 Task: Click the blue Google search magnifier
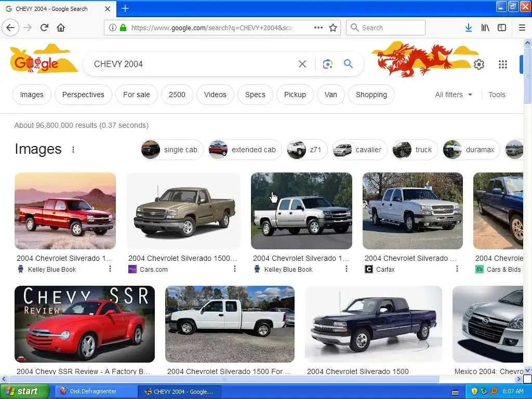tap(348, 63)
